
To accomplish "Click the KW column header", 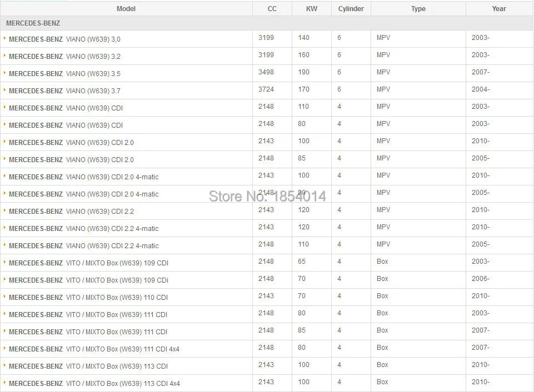I will coord(312,9).
